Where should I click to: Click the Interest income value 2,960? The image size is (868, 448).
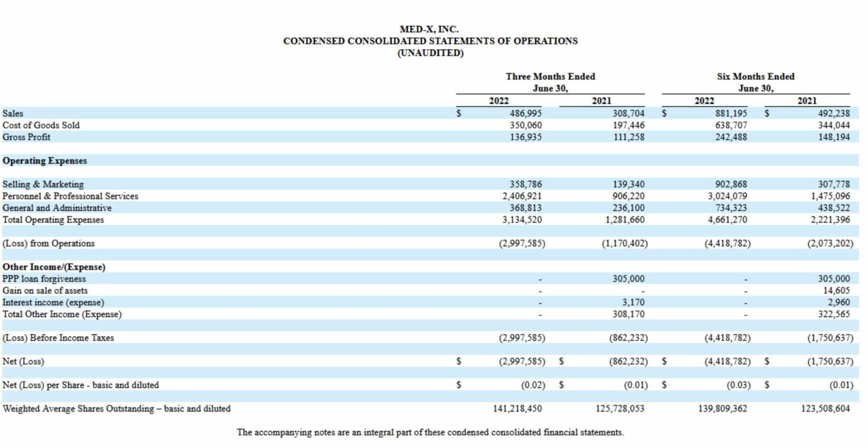coord(839,302)
